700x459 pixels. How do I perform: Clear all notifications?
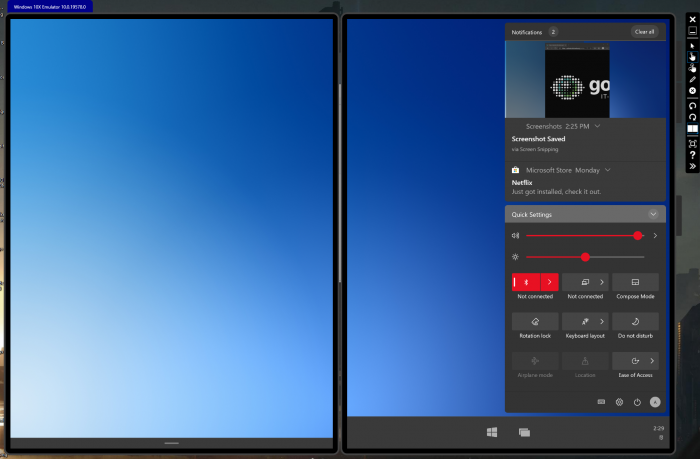pyautogui.click(x=644, y=32)
